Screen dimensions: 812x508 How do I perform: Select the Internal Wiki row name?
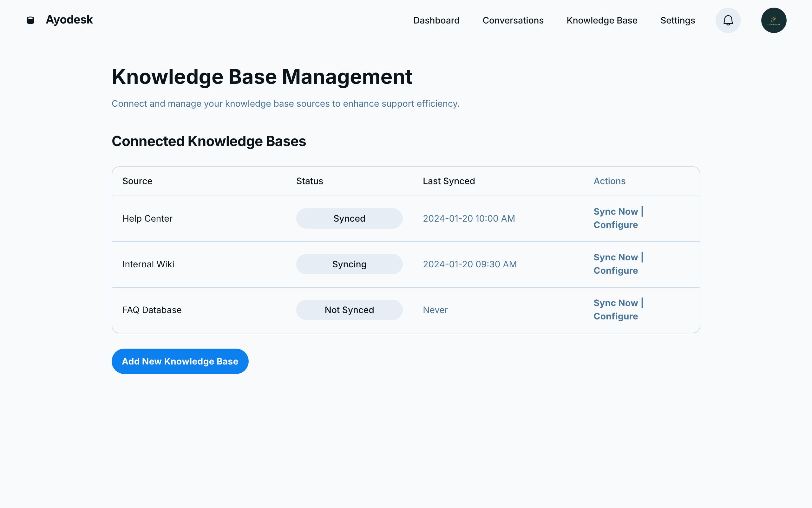148,264
